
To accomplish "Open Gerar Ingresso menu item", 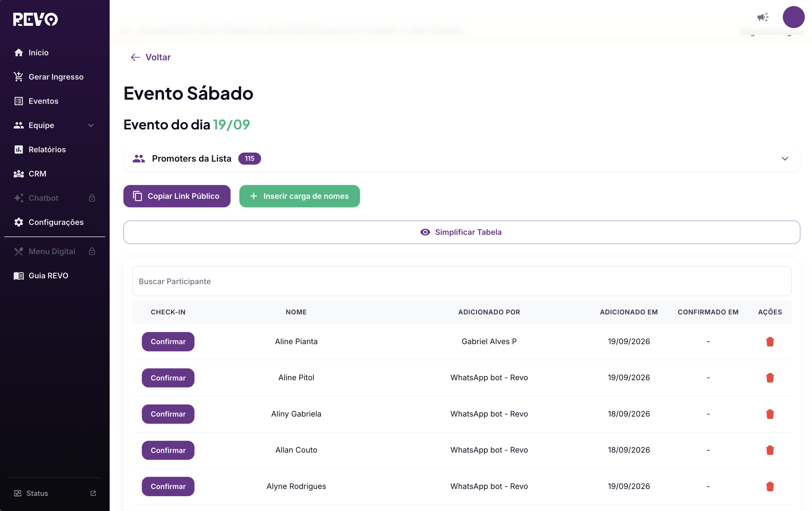I will 55,77.
